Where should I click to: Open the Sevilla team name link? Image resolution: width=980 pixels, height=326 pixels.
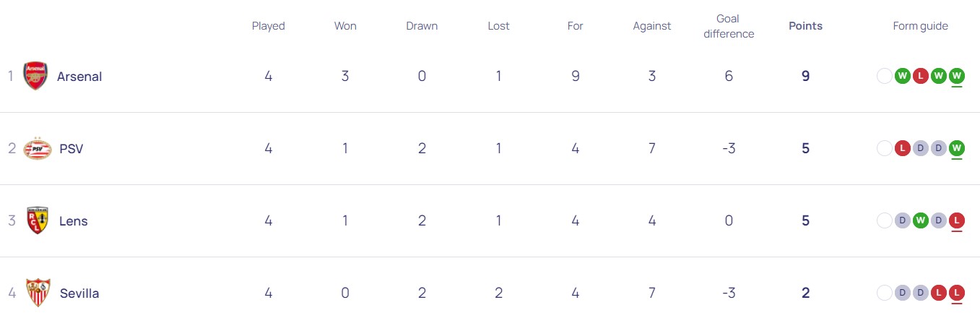[79, 293]
